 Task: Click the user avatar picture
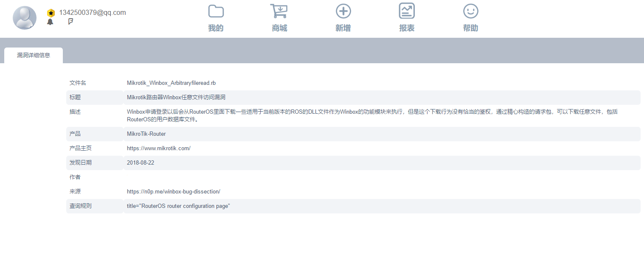point(25,18)
